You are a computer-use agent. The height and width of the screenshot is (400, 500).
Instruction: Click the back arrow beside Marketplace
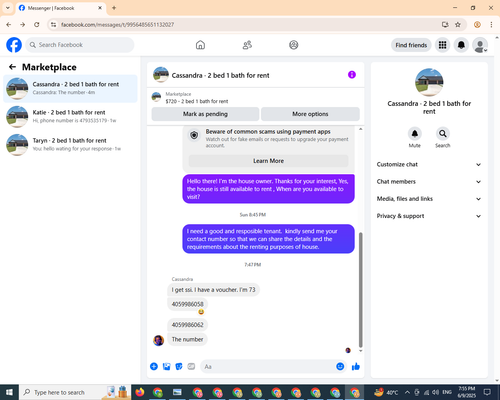pos(12,67)
